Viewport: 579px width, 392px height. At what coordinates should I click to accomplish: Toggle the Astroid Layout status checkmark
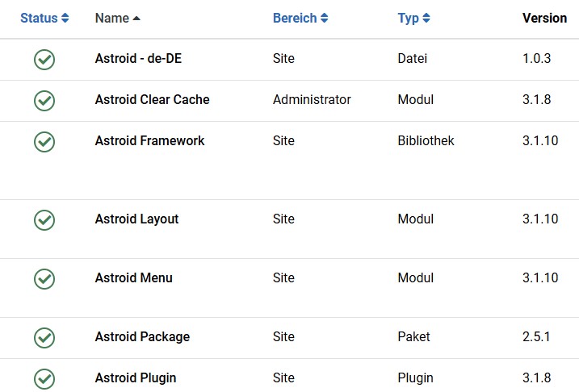click(44, 220)
